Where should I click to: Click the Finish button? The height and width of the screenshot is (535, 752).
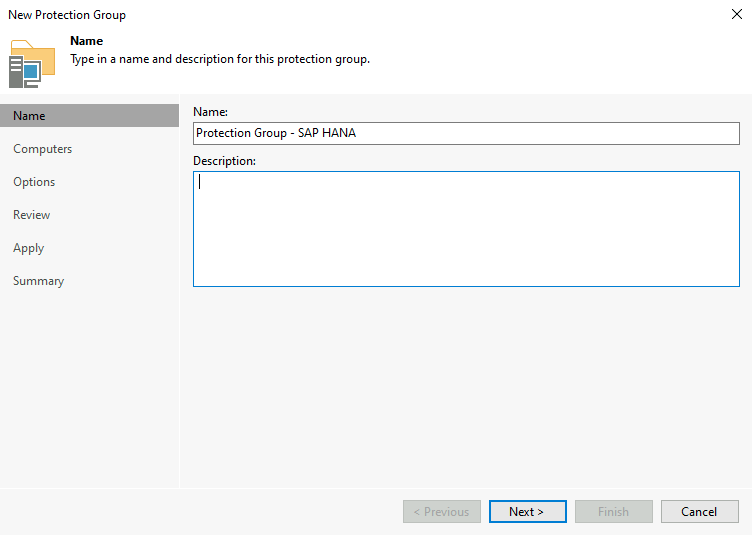pyautogui.click(x=613, y=512)
